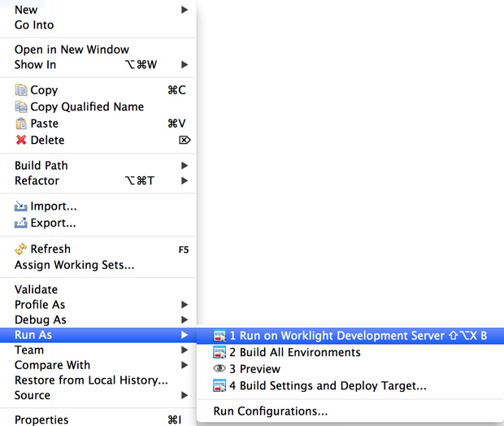
Task: Select Refresh menu item
Action: click(98, 249)
